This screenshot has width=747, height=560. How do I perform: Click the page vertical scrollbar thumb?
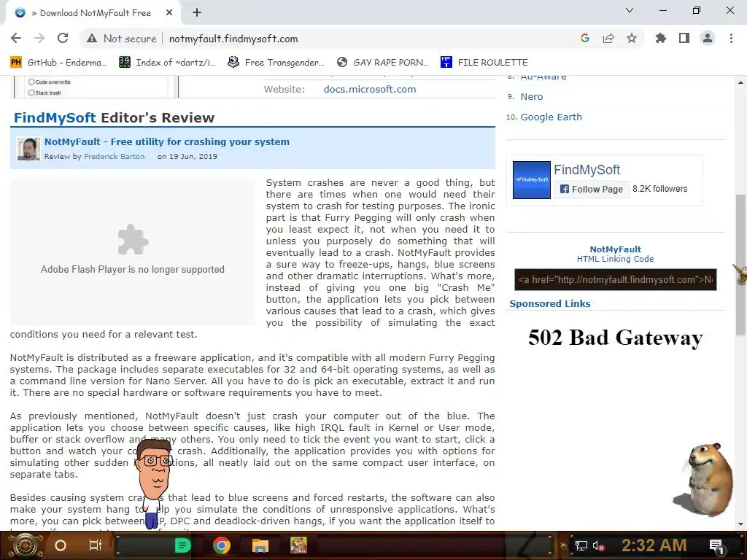point(741,264)
